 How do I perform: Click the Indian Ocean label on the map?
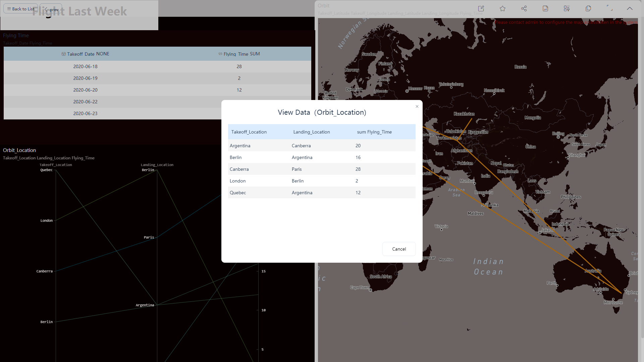[488, 267]
